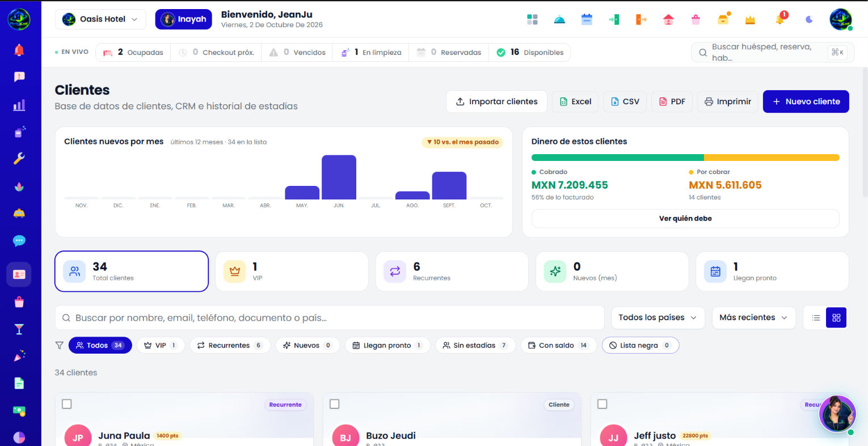Open the yellow cash drawer icon
This screenshot has width=868, height=446.
pyautogui.click(x=723, y=20)
